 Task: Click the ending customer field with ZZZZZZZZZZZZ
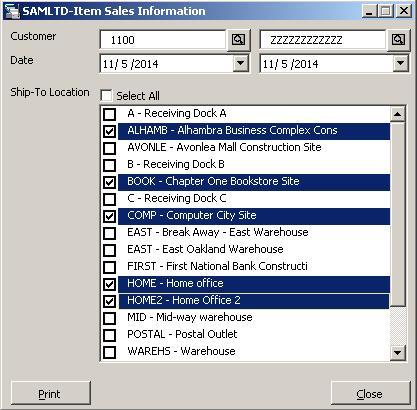coord(323,40)
